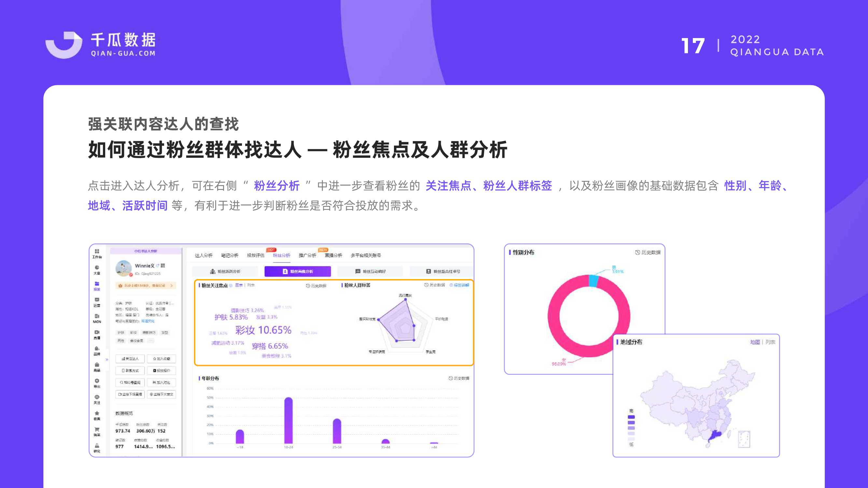This screenshot has width=868, height=488.
Task: Select the 粉丝重合红书号 sub-tab
Action: click(x=442, y=271)
